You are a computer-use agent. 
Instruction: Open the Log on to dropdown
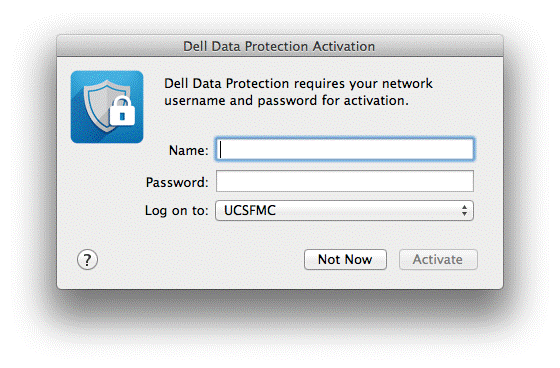[344, 210]
